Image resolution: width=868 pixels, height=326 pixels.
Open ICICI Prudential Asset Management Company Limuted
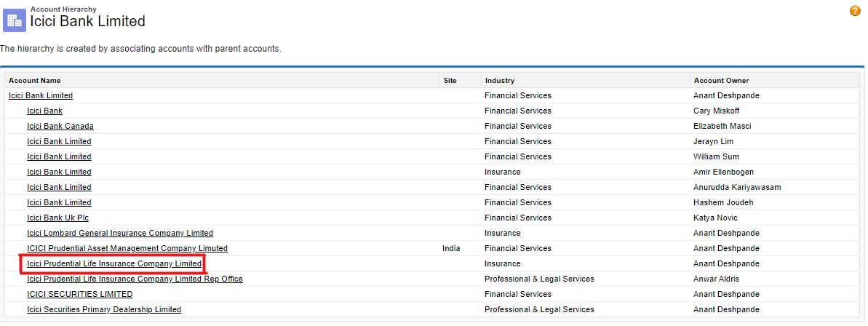[127, 248]
